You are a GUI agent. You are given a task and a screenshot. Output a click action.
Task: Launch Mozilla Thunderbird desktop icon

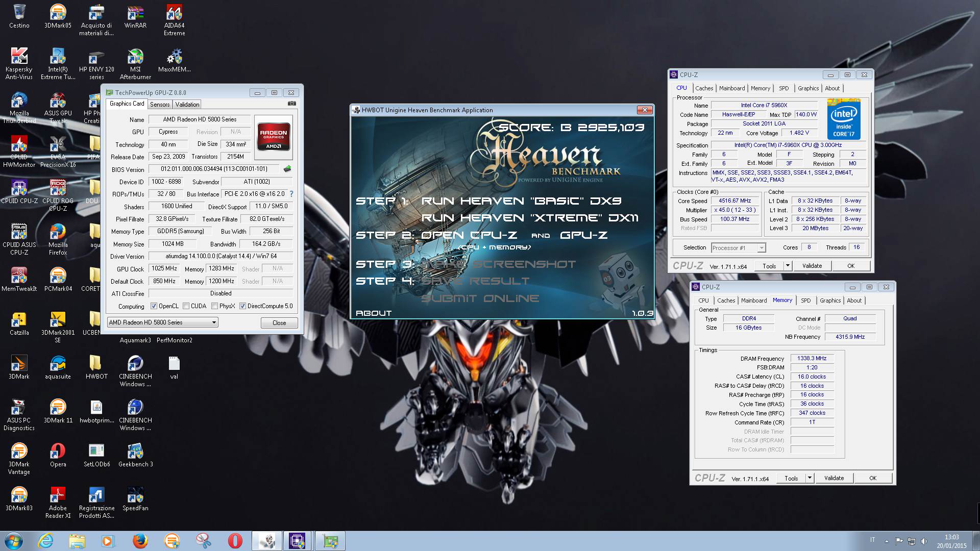pyautogui.click(x=19, y=108)
